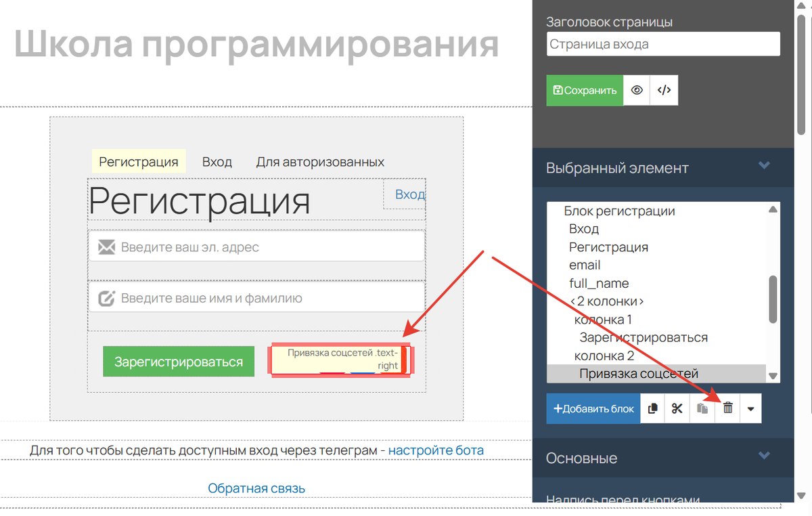Click the element tree scroll up arrow

tap(773, 209)
